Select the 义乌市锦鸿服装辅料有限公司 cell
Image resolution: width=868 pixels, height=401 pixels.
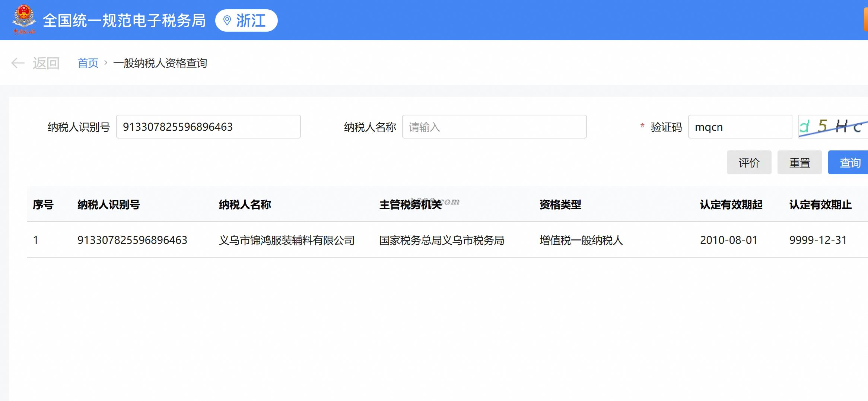tap(287, 240)
